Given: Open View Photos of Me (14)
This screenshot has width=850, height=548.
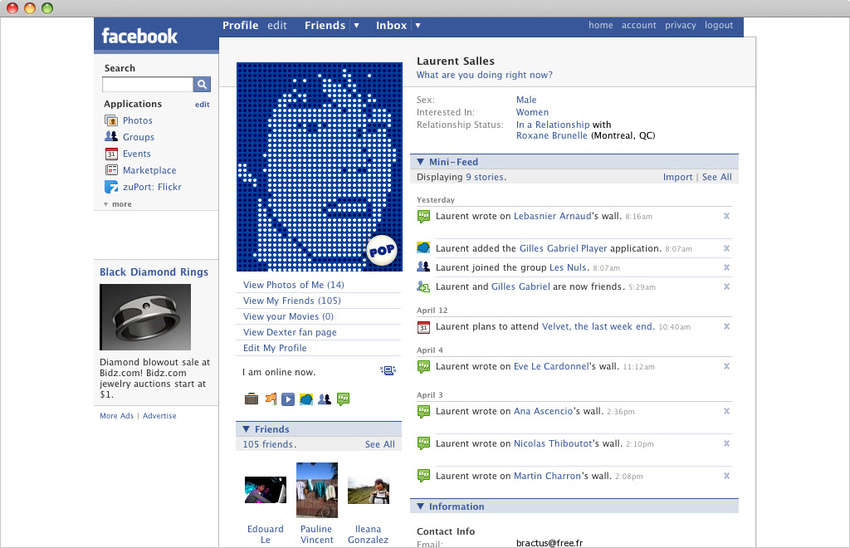Looking at the screenshot, I should point(293,285).
